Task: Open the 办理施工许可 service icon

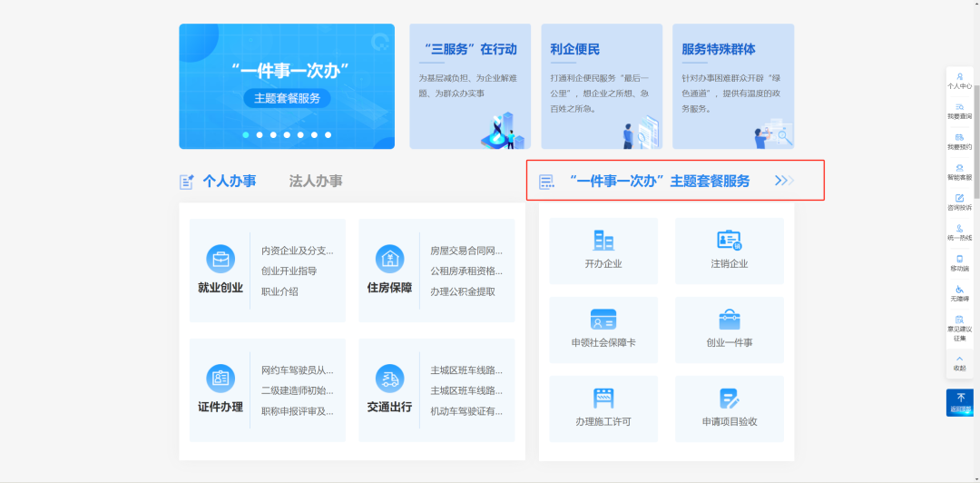Action: pyautogui.click(x=603, y=398)
